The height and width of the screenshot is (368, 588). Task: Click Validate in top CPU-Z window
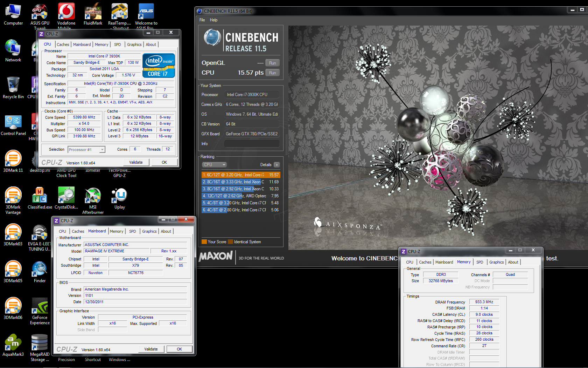[x=136, y=162]
